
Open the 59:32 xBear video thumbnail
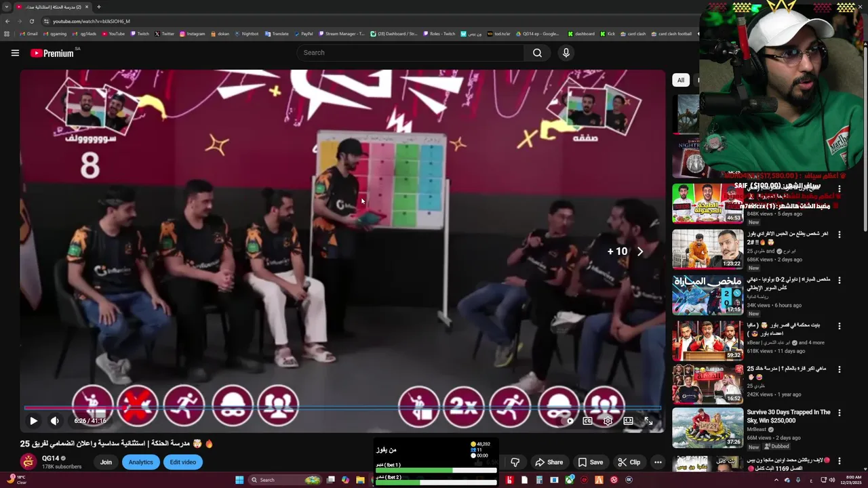pos(707,341)
